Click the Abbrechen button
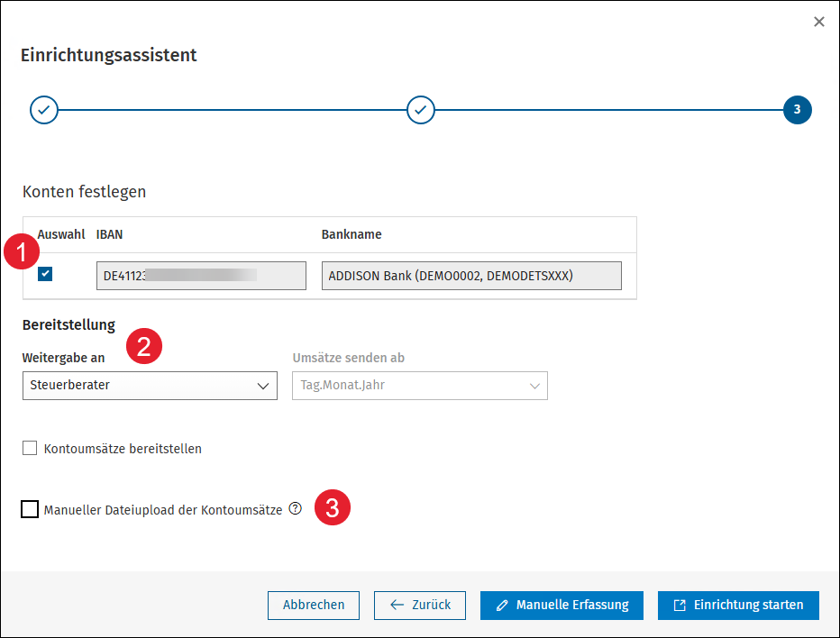Screen dimensions: 840x638 (x=314, y=606)
